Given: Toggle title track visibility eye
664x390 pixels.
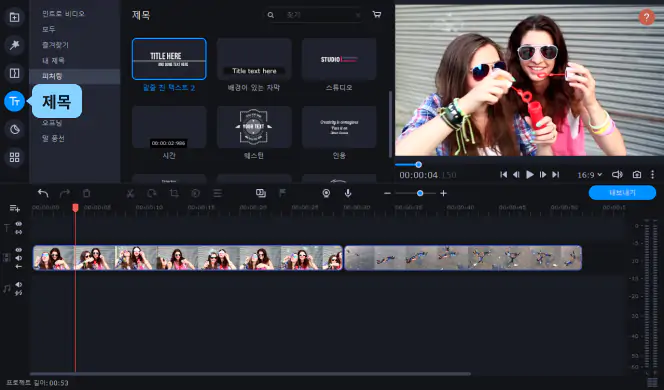Looking at the screenshot, I should pyautogui.click(x=19, y=224).
